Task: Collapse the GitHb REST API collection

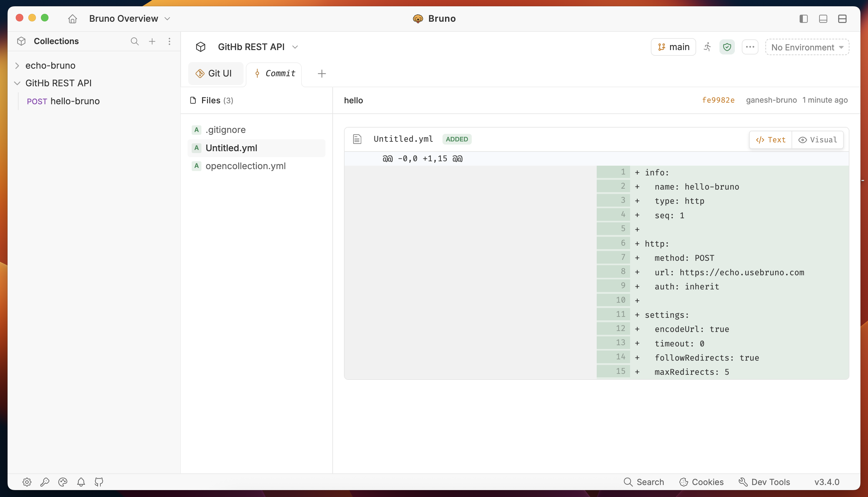Action: (17, 83)
